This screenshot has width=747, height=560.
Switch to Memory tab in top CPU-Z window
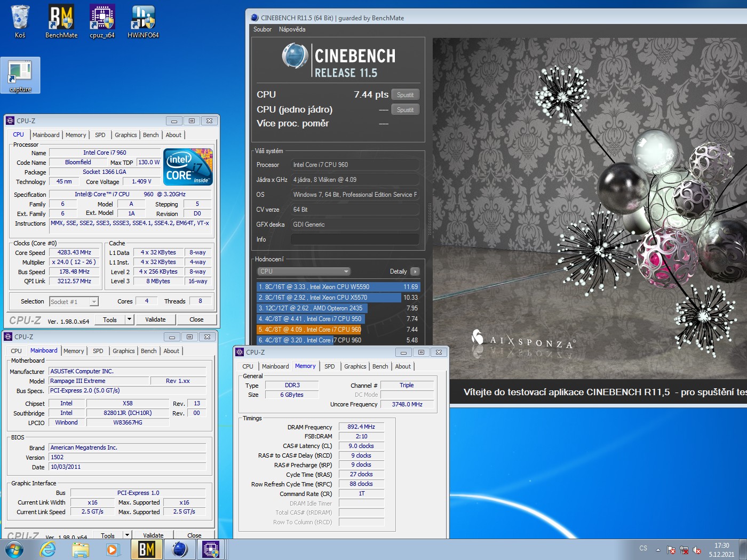click(x=76, y=135)
